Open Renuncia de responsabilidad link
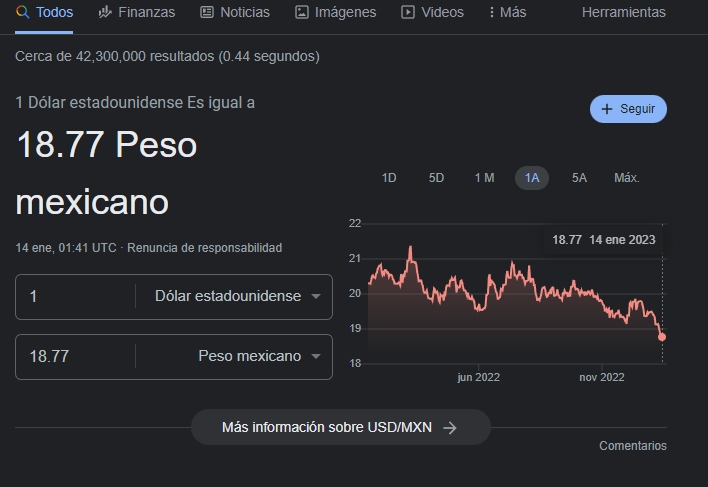 [204, 247]
